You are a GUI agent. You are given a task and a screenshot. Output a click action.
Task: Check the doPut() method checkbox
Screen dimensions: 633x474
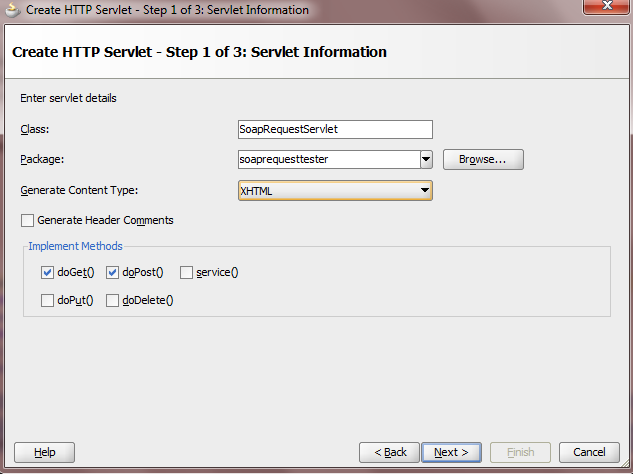[x=48, y=300]
